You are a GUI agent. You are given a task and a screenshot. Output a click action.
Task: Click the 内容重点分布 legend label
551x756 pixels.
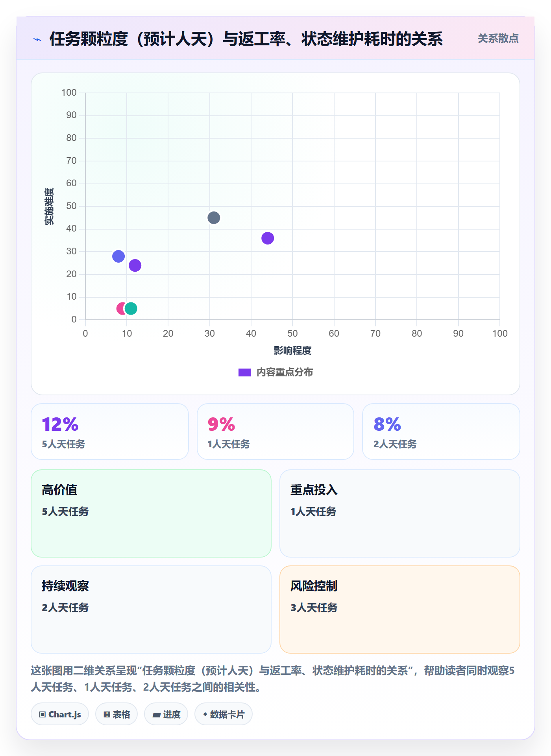pyautogui.click(x=285, y=372)
